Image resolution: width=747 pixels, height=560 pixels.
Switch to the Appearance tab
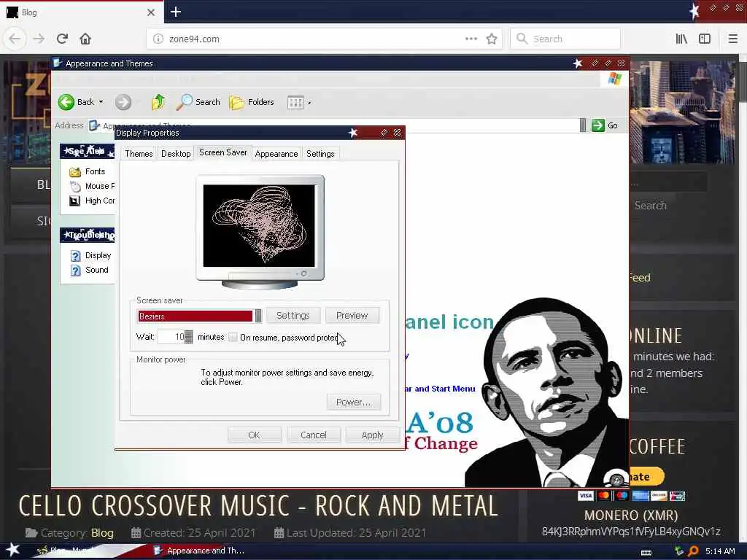point(276,154)
